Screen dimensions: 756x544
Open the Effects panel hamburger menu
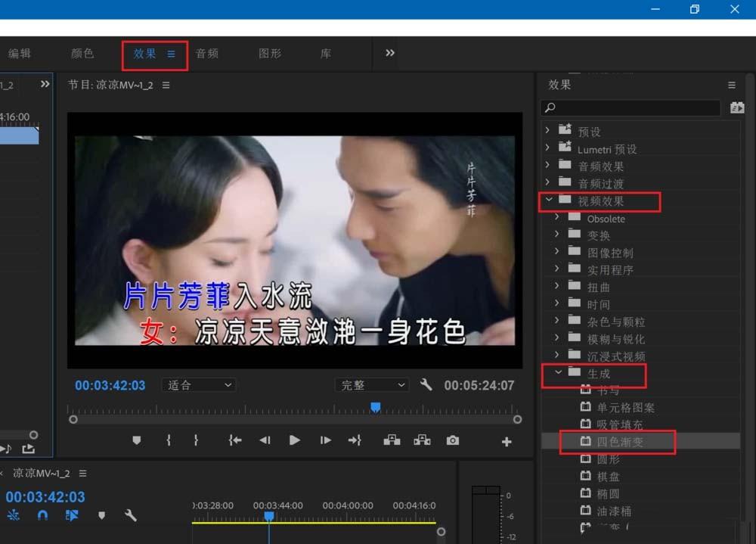731,85
